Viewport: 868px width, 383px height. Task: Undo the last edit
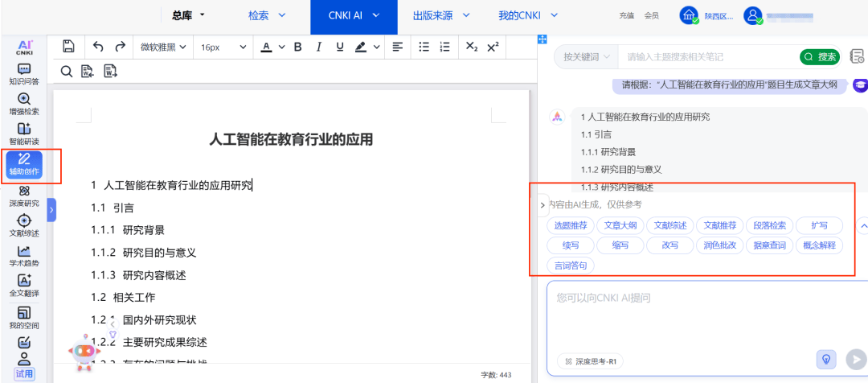98,47
